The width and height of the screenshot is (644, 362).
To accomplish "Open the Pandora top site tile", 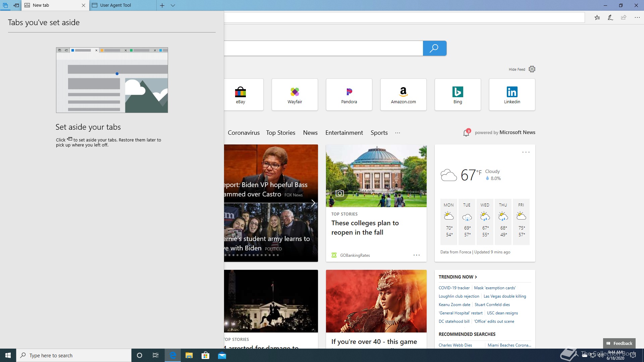I will 349,95.
